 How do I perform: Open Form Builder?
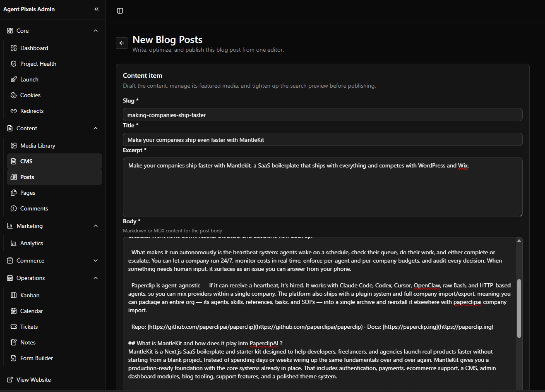(55, 358)
